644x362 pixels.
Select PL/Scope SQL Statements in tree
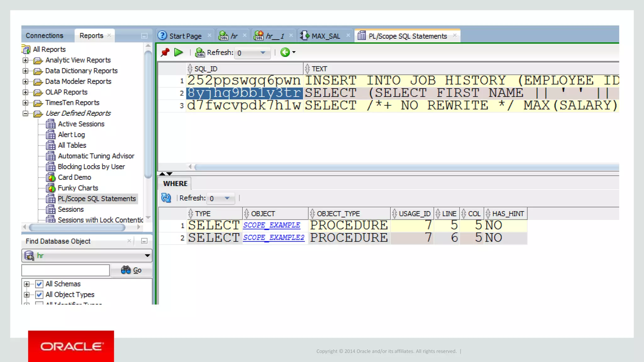coord(97,199)
